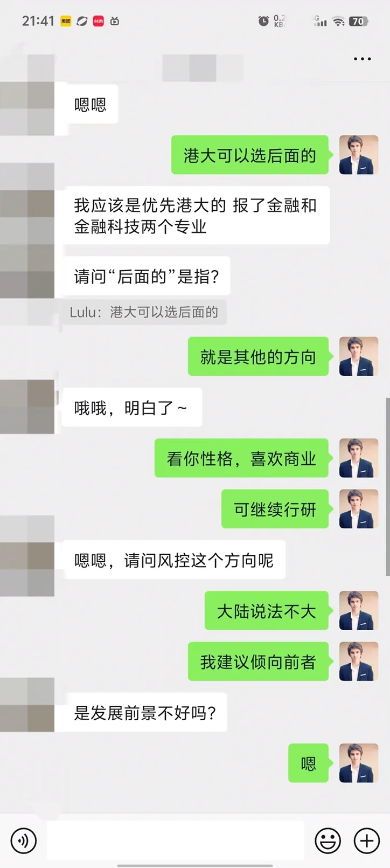Tap the Wi-Fi signal icon in the status bar
Screen dimensions: 390x868
(x=338, y=22)
